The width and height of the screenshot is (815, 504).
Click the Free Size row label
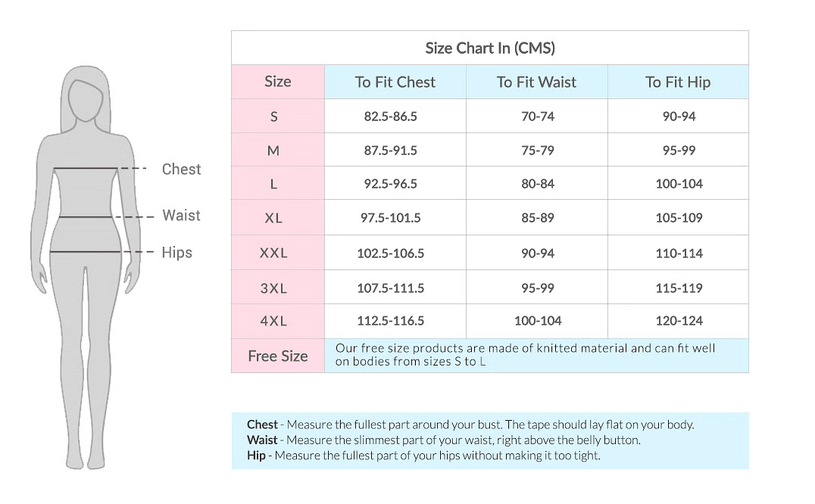[277, 356]
